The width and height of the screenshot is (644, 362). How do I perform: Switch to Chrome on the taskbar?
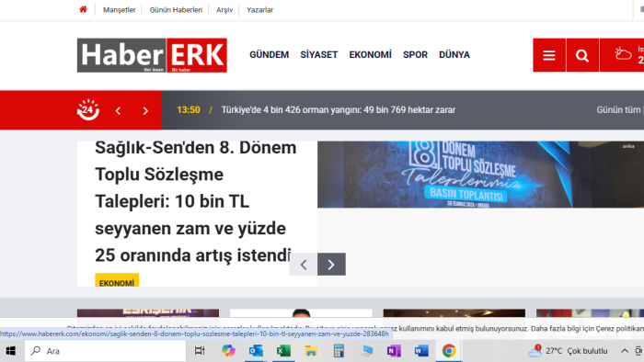point(449,351)
